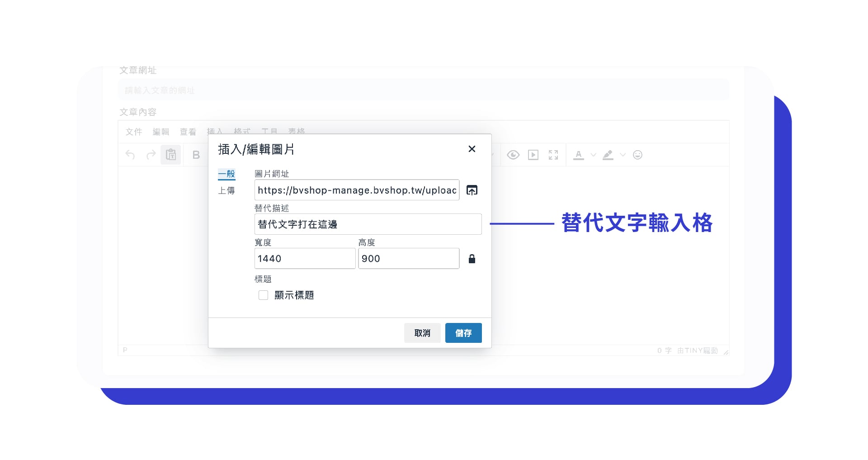Click the redo icon in editor toolbar
Screen dimensions: 868x460
coord(151,155)
